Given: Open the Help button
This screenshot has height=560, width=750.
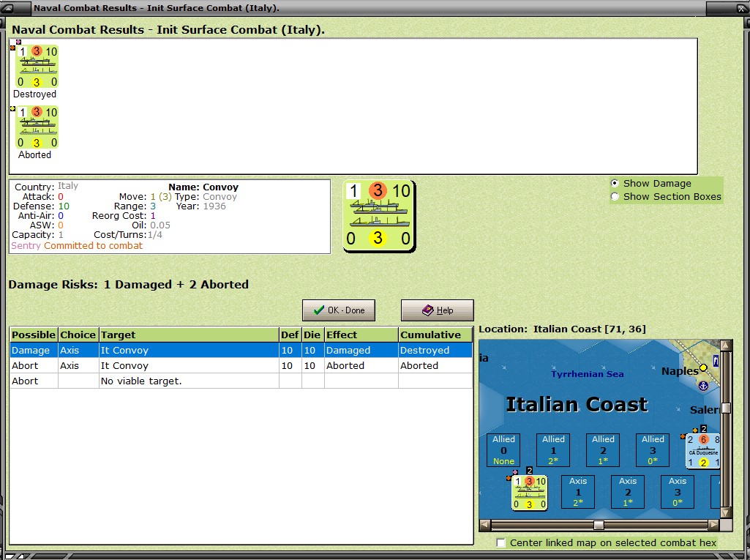Looking at the screenshot, I should (x=437, y=310).
